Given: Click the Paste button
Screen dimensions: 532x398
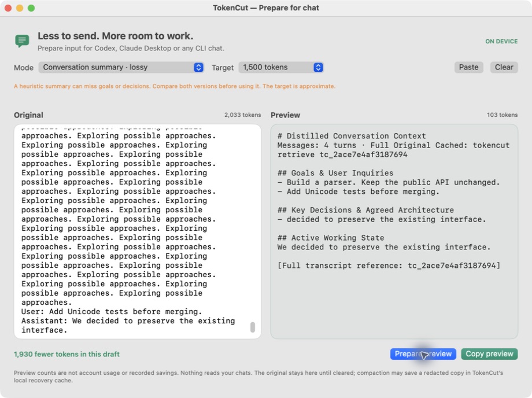Looking at the screenshot, I should pos(468,67).
